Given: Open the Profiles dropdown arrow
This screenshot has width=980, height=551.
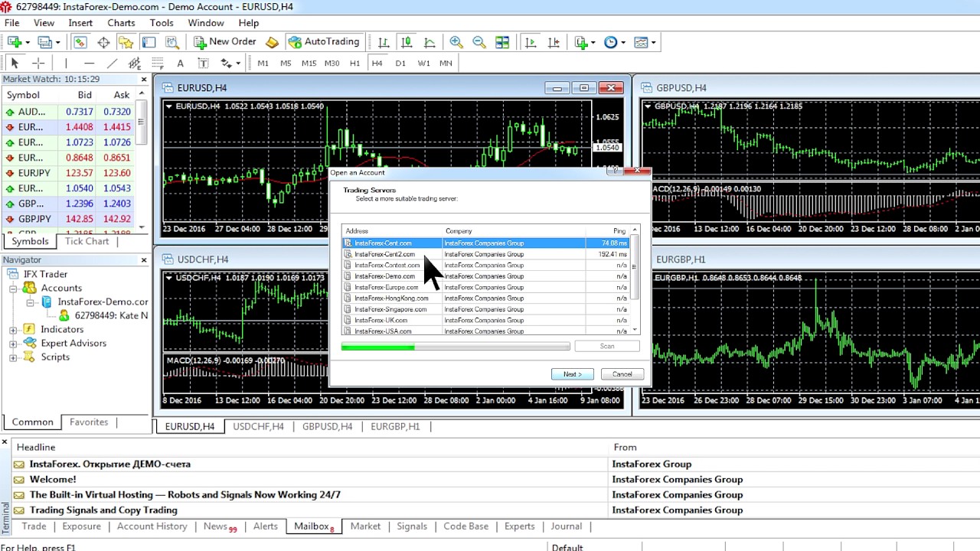Looking at the screenshot, I should (x=58, y=42).
